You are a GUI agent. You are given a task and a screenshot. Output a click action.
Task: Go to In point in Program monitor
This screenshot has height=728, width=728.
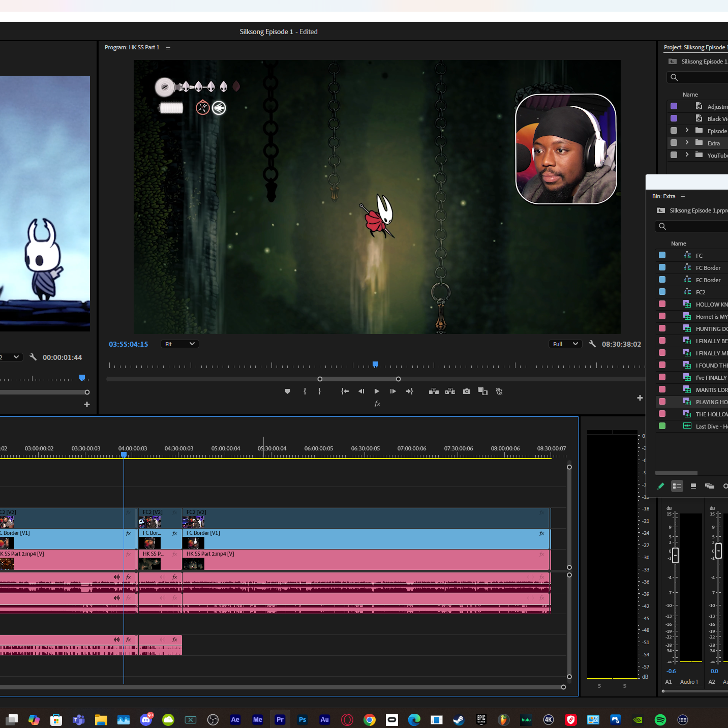tap(345, 391)
